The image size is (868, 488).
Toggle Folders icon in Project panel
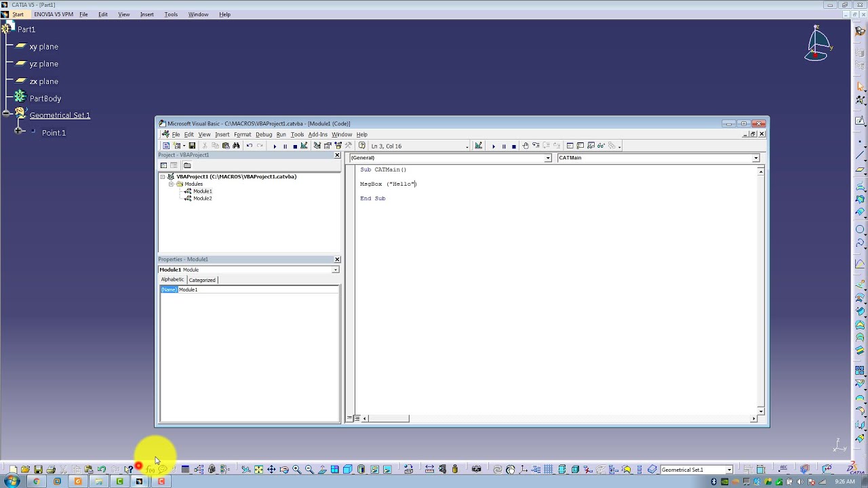pos(187,165)
